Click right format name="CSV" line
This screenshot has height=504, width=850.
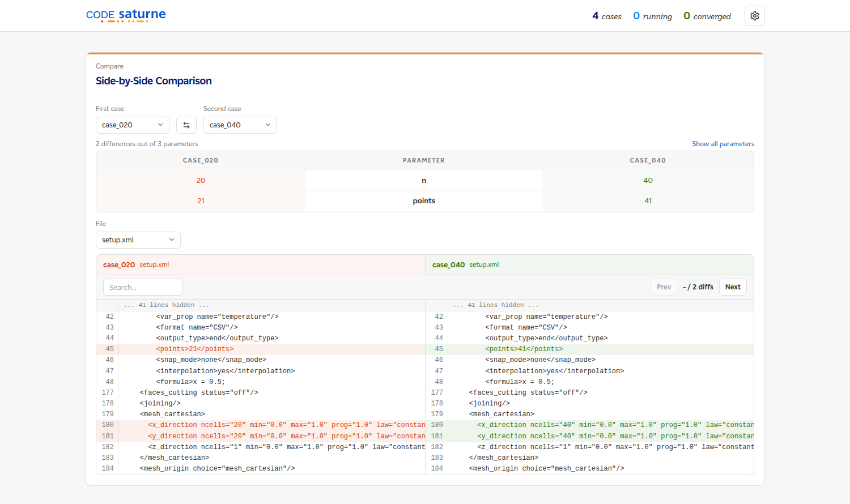589,328
